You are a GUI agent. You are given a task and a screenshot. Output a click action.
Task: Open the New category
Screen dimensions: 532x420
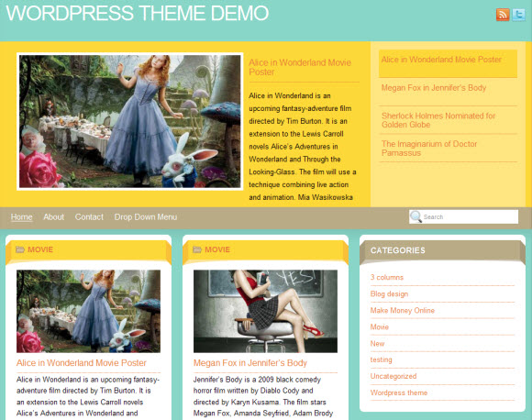377,344
